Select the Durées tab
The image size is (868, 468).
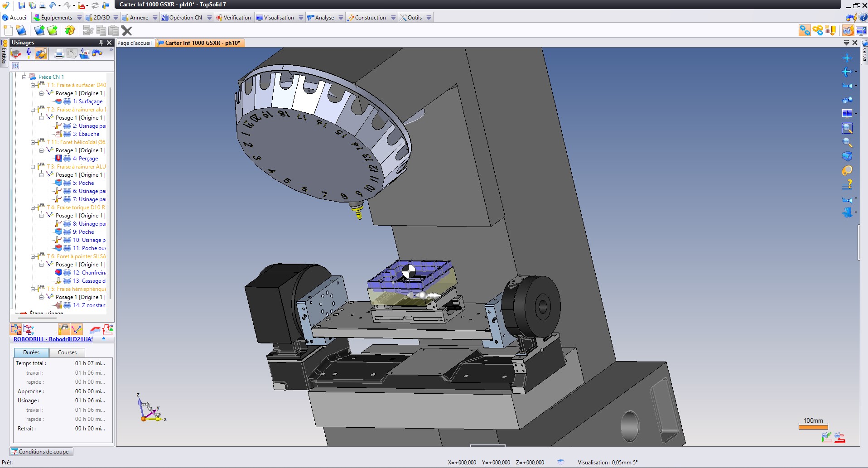pos(31,352)
